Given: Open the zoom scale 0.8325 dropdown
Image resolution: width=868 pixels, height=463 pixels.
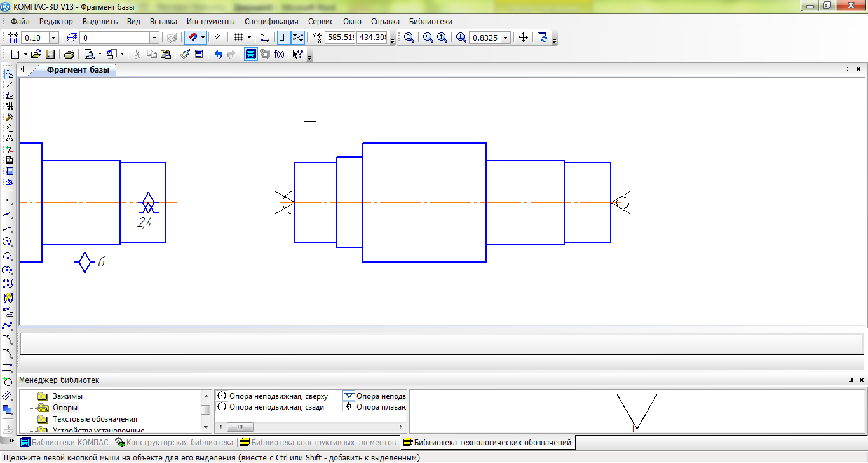Looking at the screenshot, I should pos(506,38).
